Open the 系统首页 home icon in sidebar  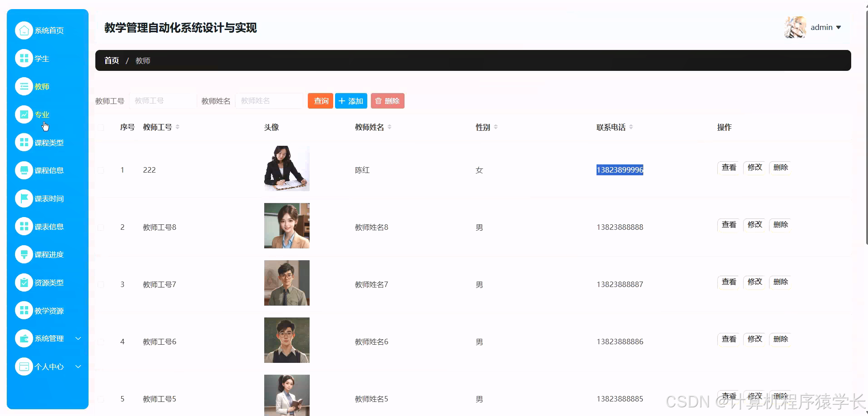[25, 30]
